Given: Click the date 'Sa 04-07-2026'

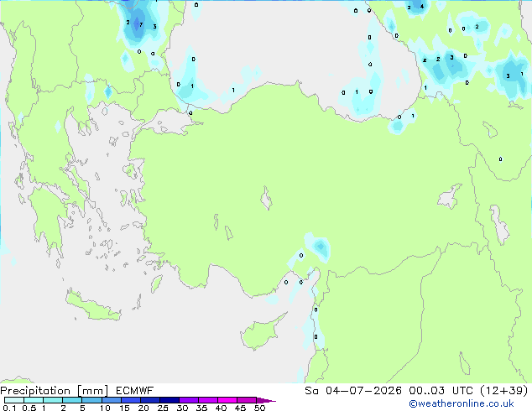Looking at the screenshot, I should (x=353, y=391).
